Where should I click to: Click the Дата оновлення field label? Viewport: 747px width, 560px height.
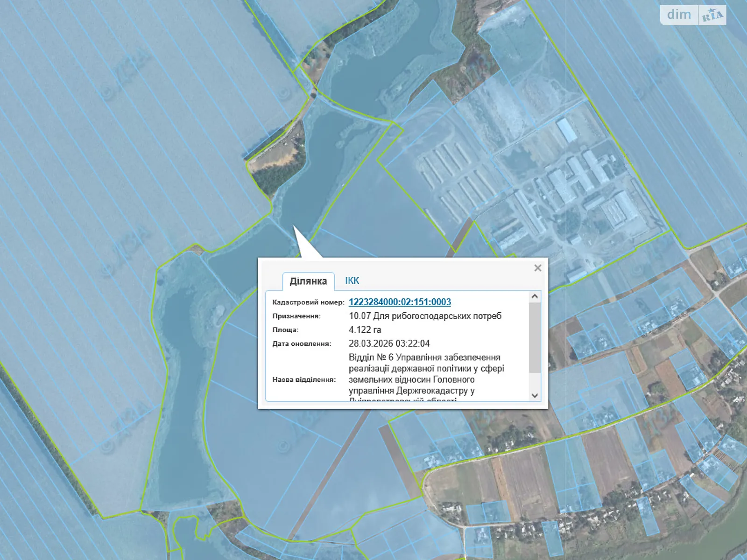point(302,343)
